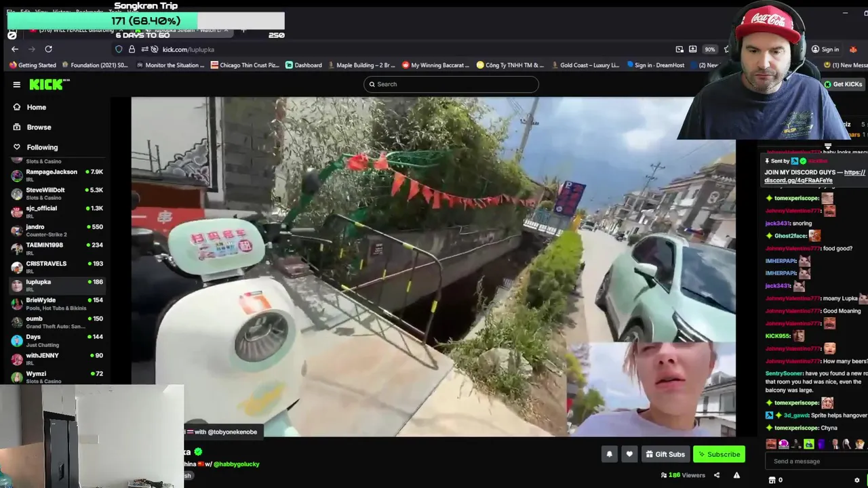
Task: Open chat settings gear icon
Action: [x=857, y=480]
